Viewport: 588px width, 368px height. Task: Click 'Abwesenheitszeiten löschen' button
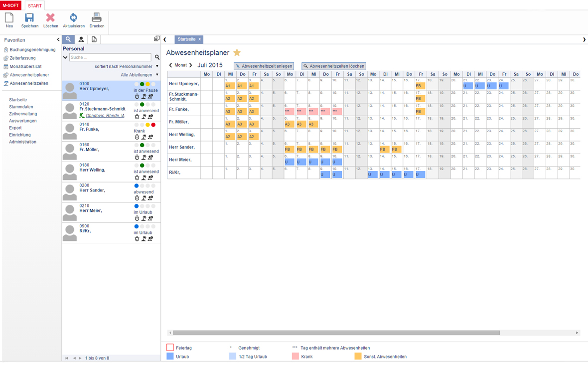(334, 66)
